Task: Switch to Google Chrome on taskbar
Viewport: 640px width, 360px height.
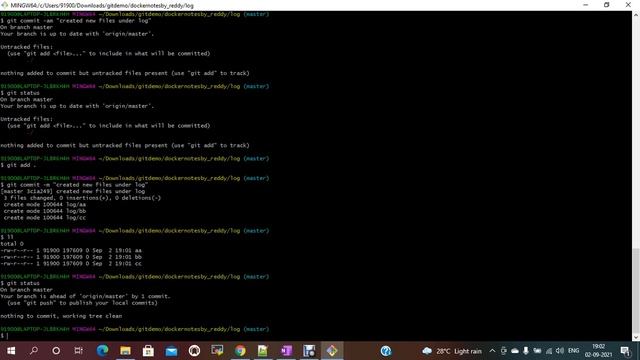Action: coord(240,351)
